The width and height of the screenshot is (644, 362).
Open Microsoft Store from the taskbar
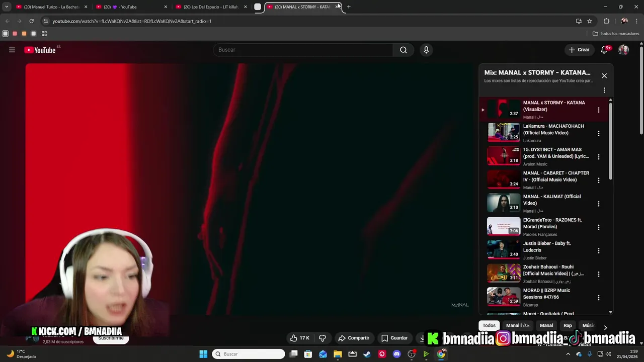pos(308,354)
